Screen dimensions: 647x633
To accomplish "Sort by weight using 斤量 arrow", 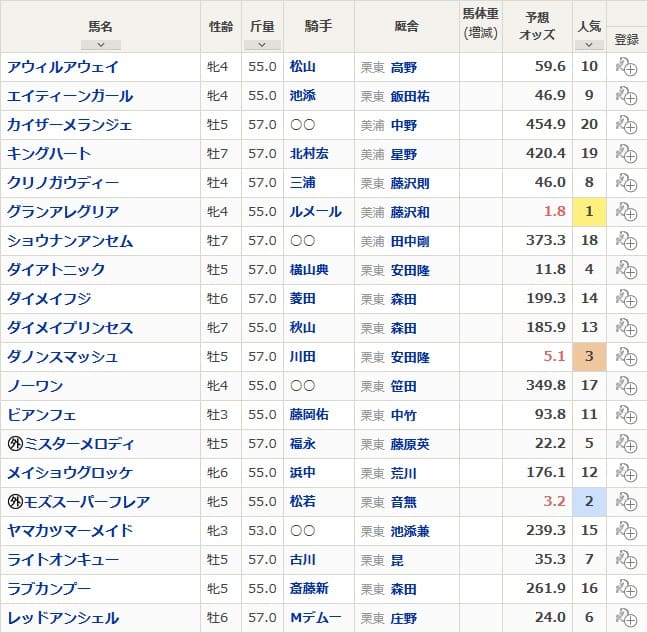I will (262, 45).
